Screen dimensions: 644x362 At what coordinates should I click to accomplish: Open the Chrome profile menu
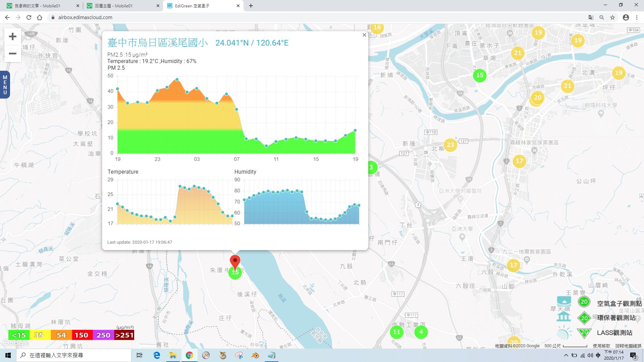coord(626,17)
